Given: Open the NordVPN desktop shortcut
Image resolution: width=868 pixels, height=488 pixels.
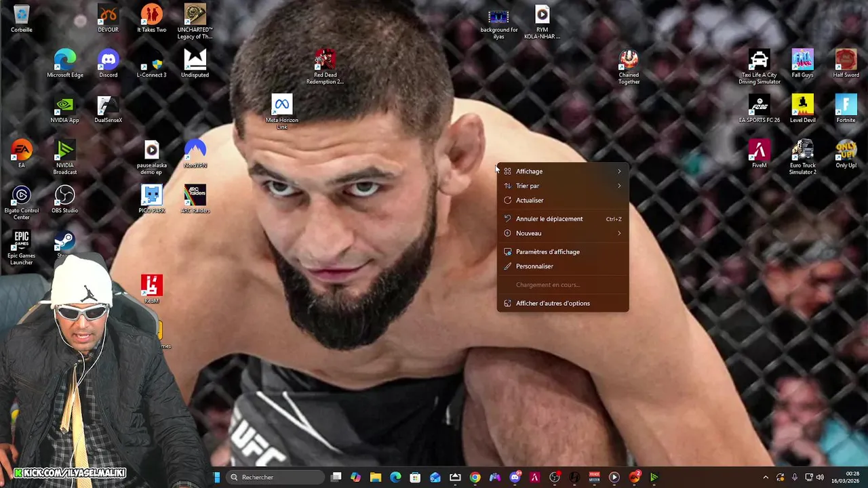Looking at the screenshot, I should point(195,154).
